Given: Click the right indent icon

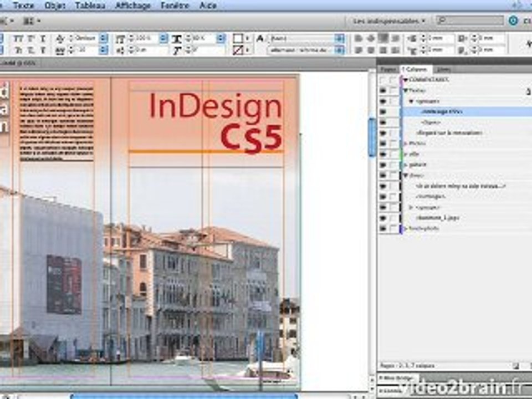Looking at the screenshot, I should [462, 38].
